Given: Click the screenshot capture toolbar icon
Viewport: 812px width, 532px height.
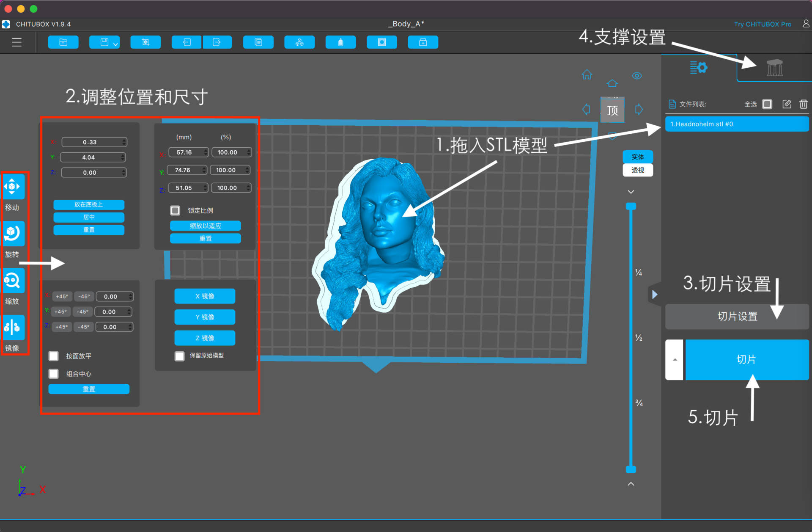Looking at the screenshot, I should click(x=145, y=42).
